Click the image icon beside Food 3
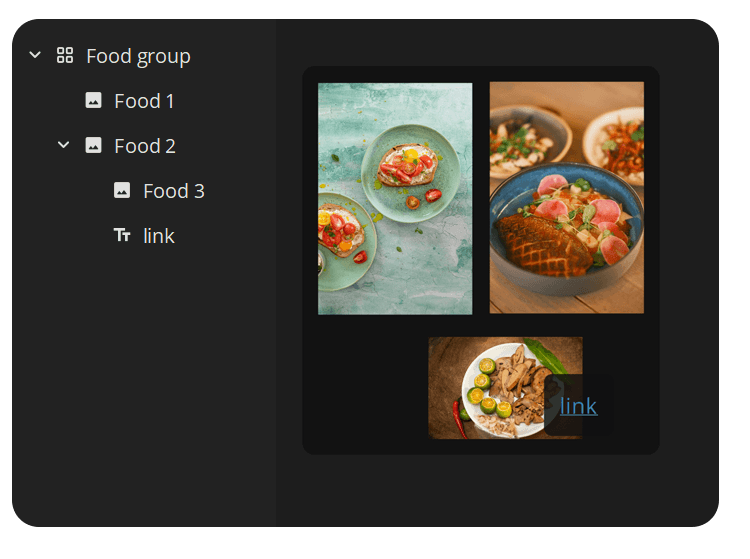 pyautogui.click(x=122, y=190)
